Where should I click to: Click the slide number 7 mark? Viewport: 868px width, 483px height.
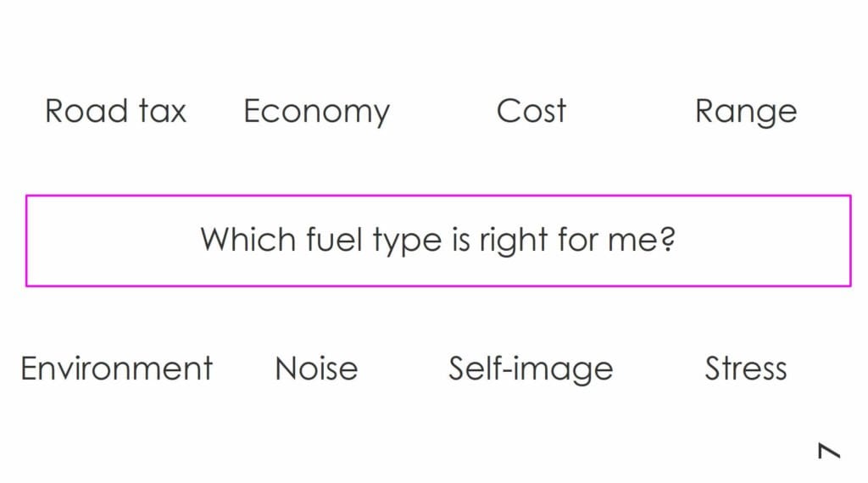click(x=829, y=450)
